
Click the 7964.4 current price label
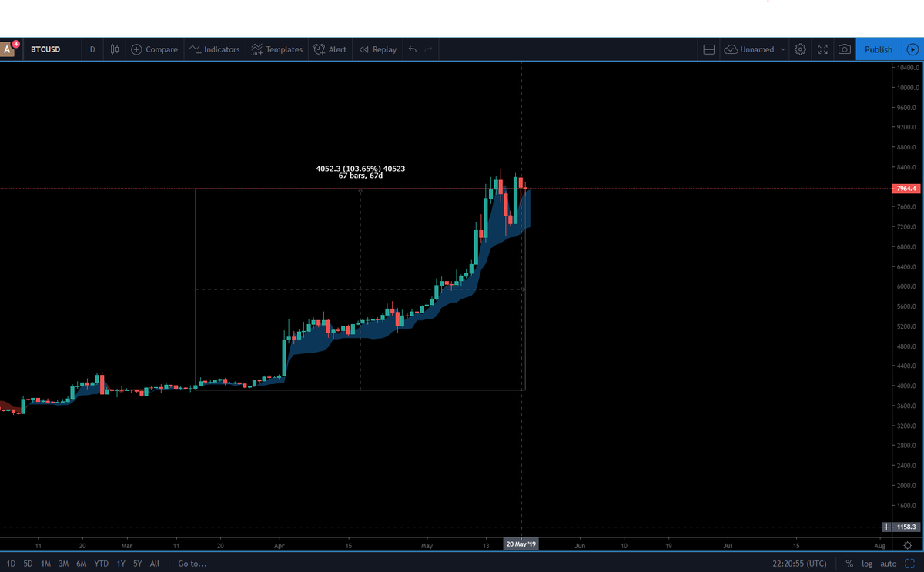tap(906, 189)
